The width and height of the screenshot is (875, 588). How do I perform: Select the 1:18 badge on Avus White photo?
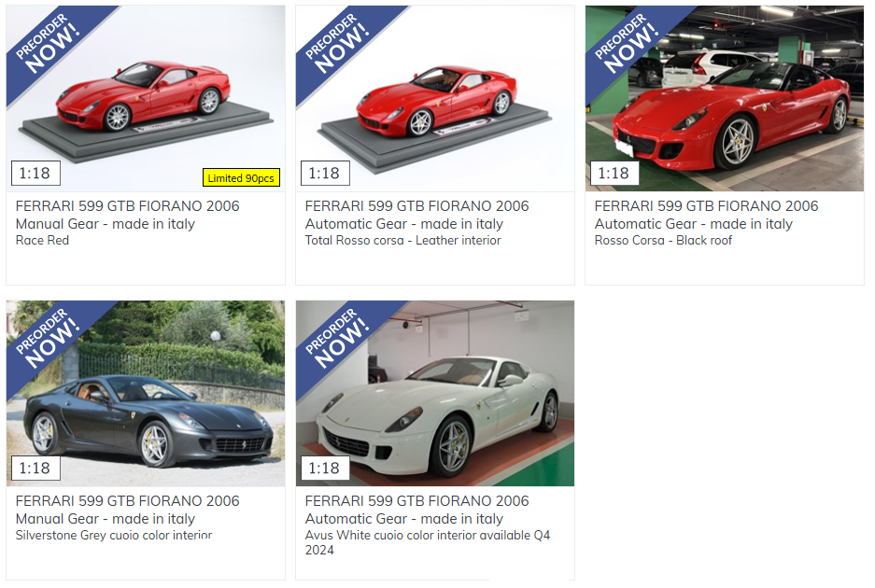(325, 468)
